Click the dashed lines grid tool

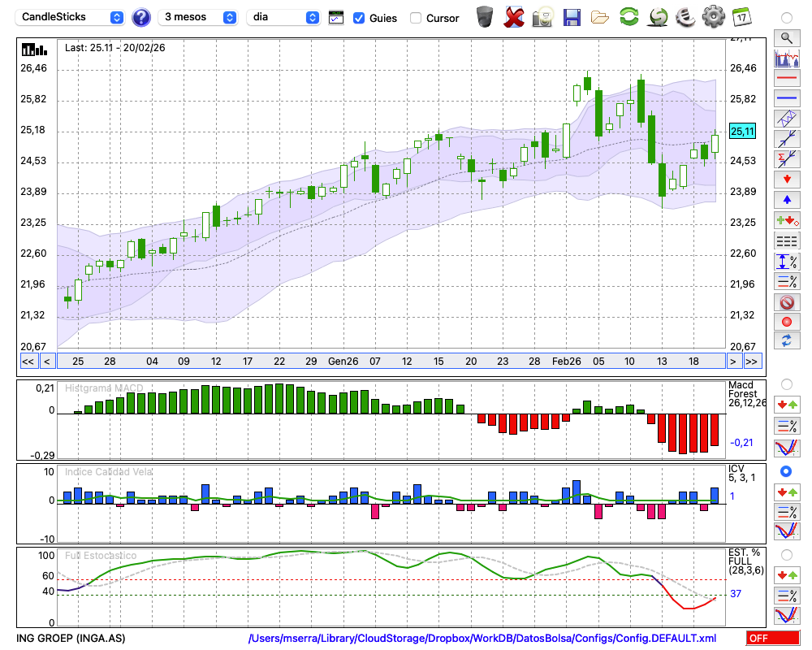click(787, 240)
